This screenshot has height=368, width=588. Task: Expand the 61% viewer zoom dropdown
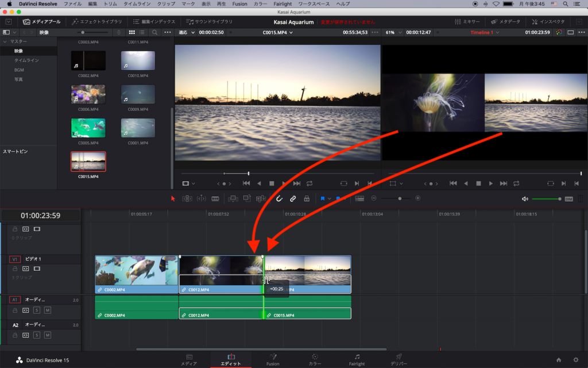393,33
